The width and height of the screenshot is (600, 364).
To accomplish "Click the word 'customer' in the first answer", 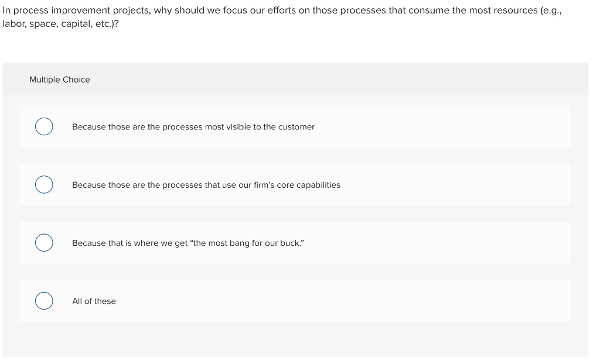I will [x=296, y=126].
